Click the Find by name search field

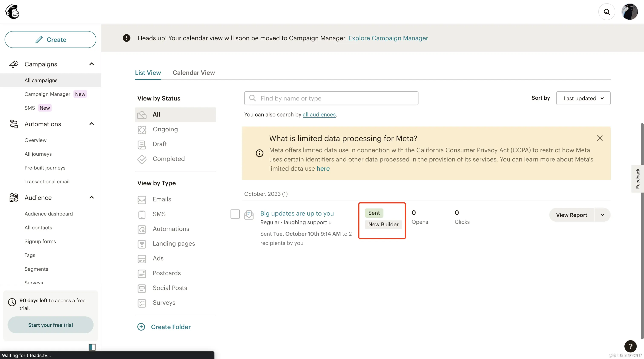[331, 98]
